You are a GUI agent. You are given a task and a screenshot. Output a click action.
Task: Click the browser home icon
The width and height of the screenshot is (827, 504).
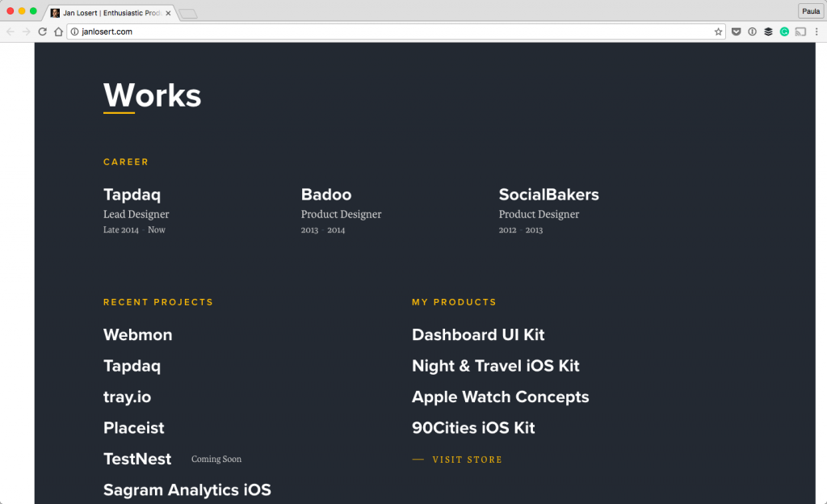[x=58, y=31]
